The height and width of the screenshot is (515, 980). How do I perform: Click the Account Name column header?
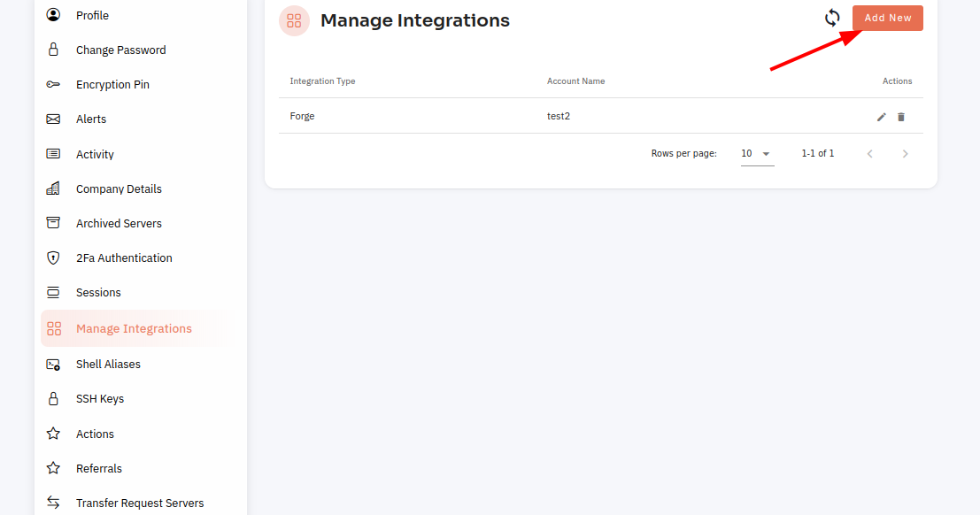click(575, 81)
